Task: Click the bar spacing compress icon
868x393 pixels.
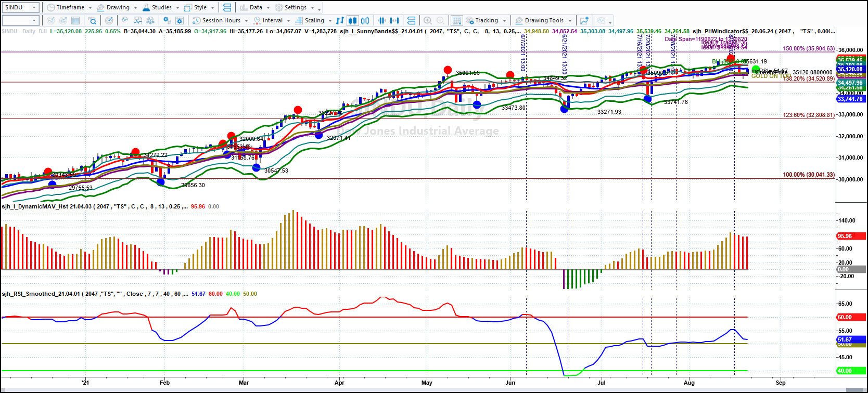Action: (x=382, y=20)
